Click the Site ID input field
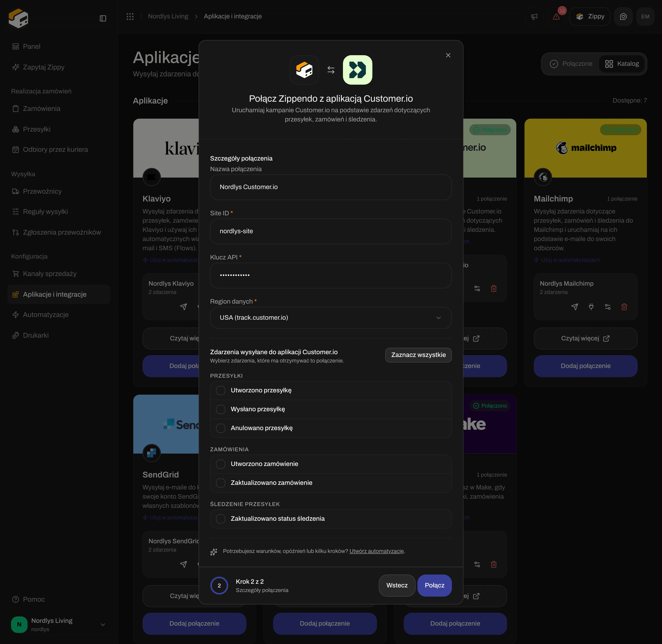The width and height of the screenshot is (662, 644). point(331,231)
